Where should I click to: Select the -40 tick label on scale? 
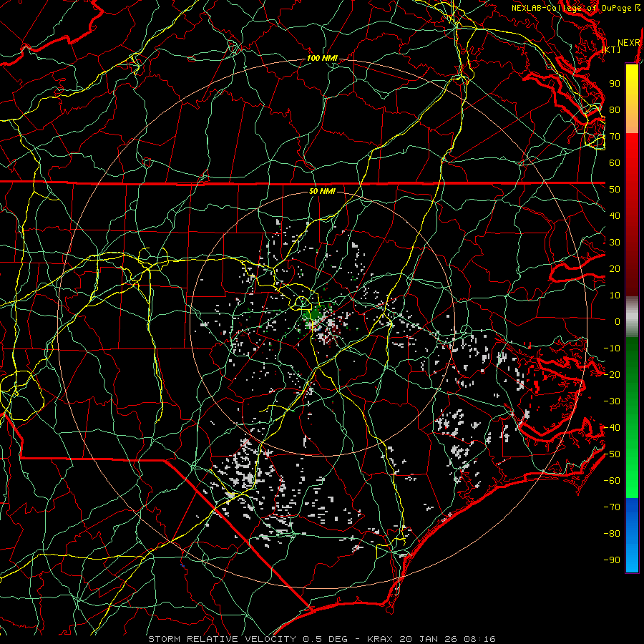pyautogui.click(x=612, y=428)
